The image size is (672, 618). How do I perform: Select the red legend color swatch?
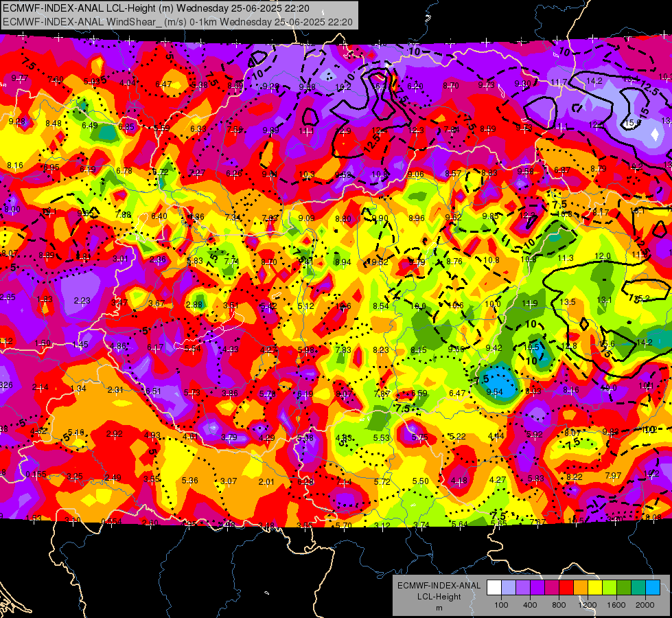tap(566, 588)
